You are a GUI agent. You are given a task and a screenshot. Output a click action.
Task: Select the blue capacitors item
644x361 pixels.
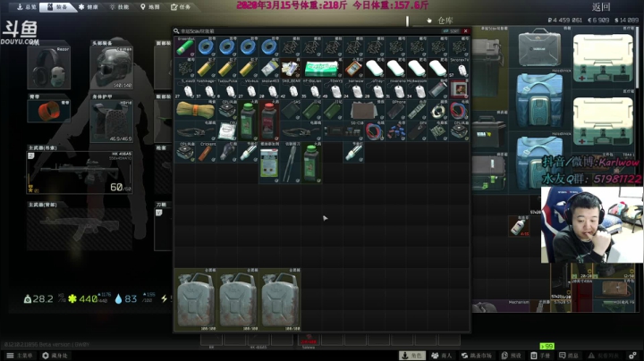coord(396,131)
